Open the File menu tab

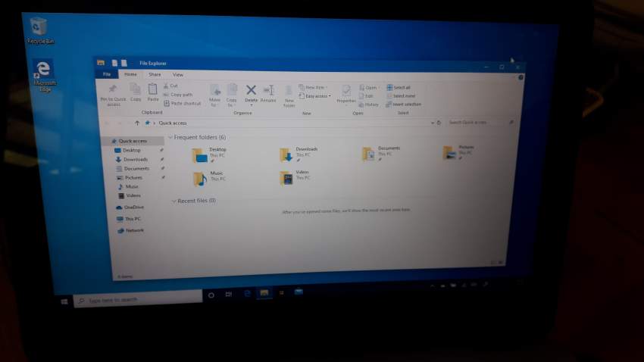pos(107,74)
